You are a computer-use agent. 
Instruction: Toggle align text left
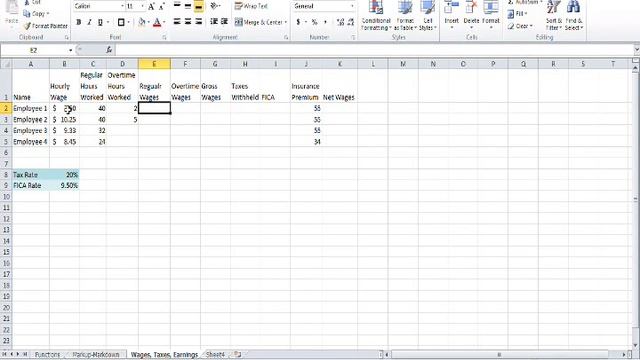[x=177, y=22]
